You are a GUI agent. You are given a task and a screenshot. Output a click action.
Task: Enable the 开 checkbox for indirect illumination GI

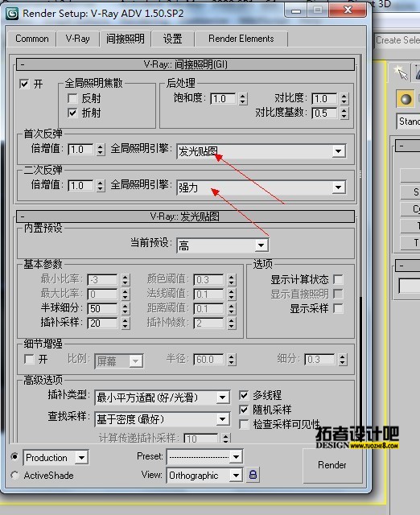click(24, 84)
